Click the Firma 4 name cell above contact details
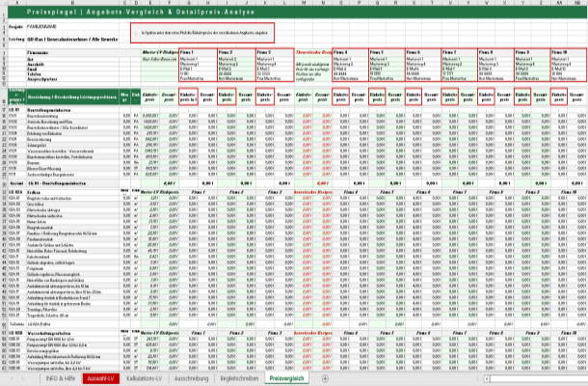The image size is (588, 386). coord(350,52)
